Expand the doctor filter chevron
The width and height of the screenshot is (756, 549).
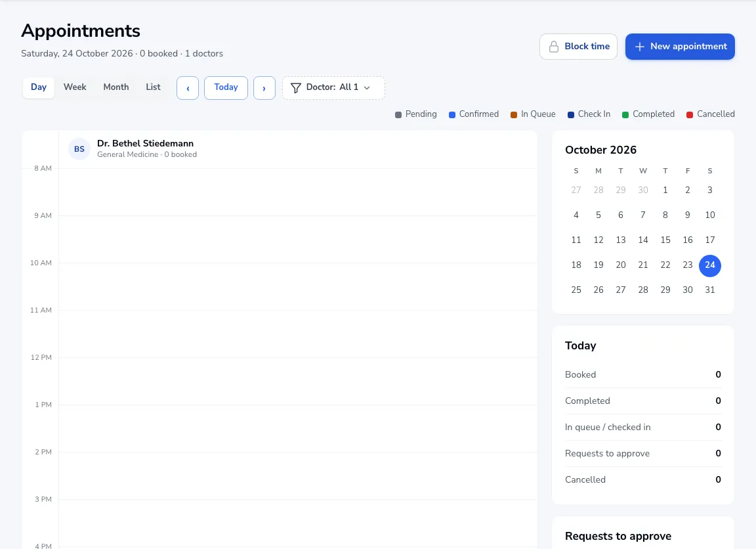[x=367, y=88]
